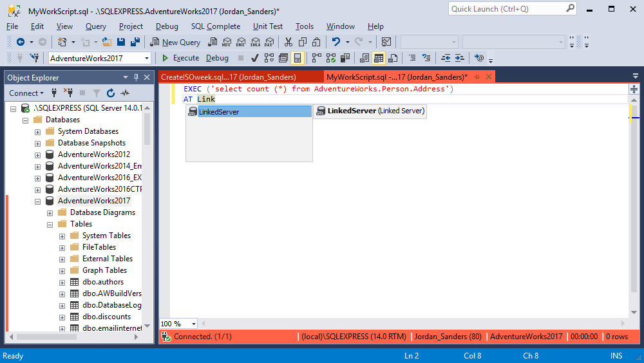Comment out selected lines icon
Image resolution: width=644 pixels, height=363 pixels.
tap(412, 58)
